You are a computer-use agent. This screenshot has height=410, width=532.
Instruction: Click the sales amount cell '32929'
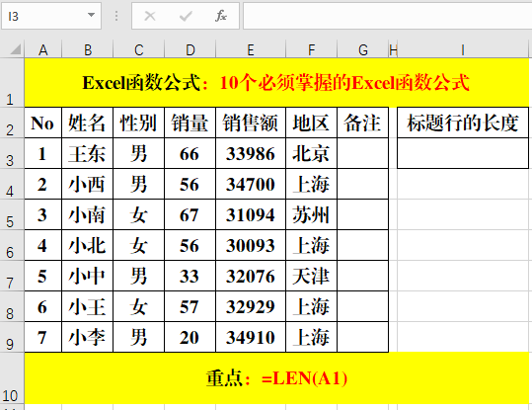[251, 306]
